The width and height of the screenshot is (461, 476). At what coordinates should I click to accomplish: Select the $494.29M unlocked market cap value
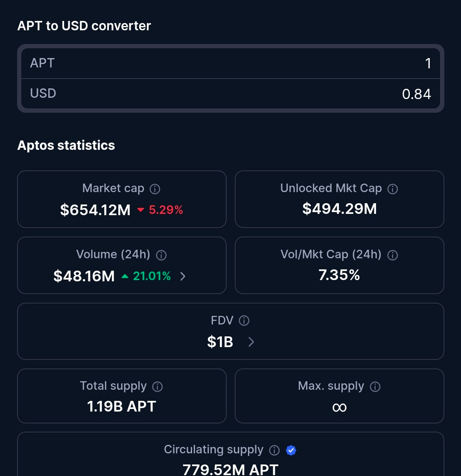click(x=339, y=209)
